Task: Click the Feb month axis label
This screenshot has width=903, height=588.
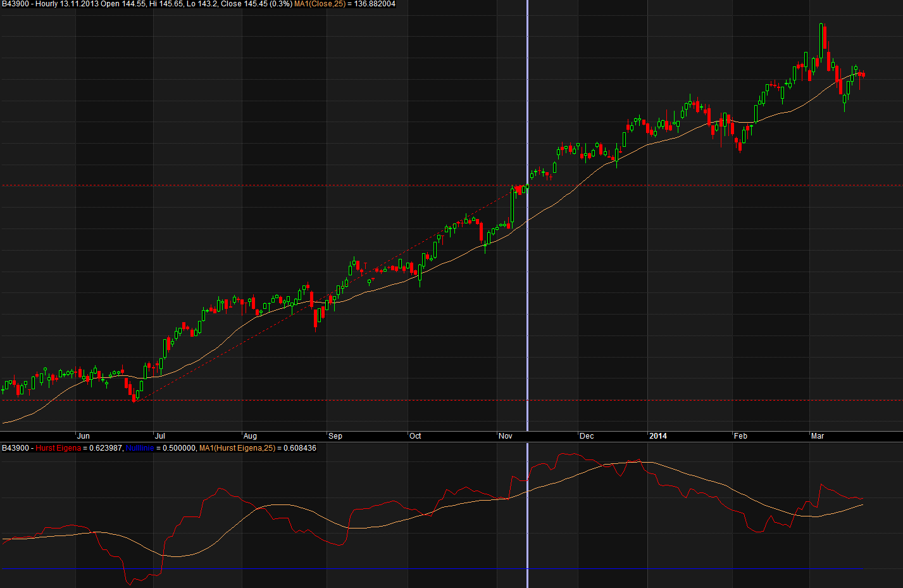Action: coord(740,436)
